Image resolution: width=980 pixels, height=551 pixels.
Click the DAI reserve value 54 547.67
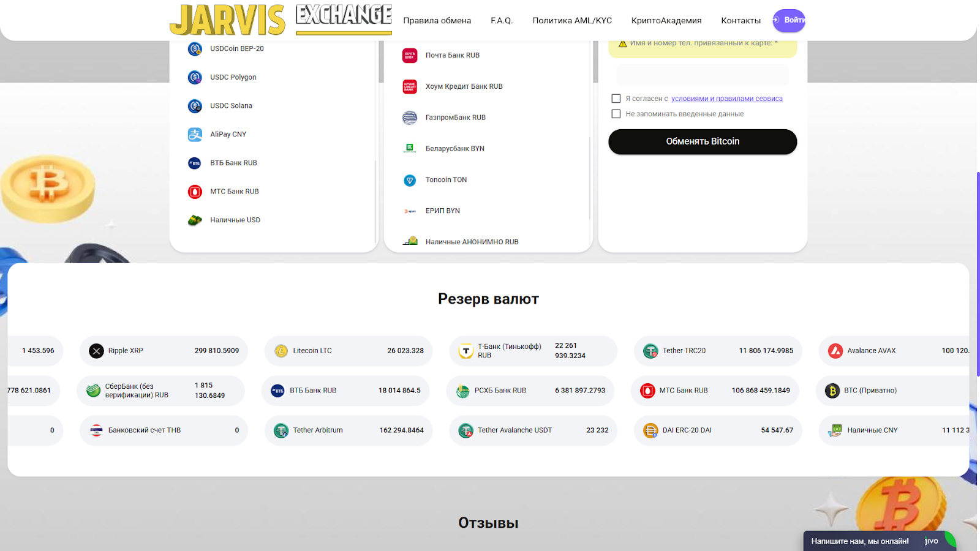coord(777,430)
